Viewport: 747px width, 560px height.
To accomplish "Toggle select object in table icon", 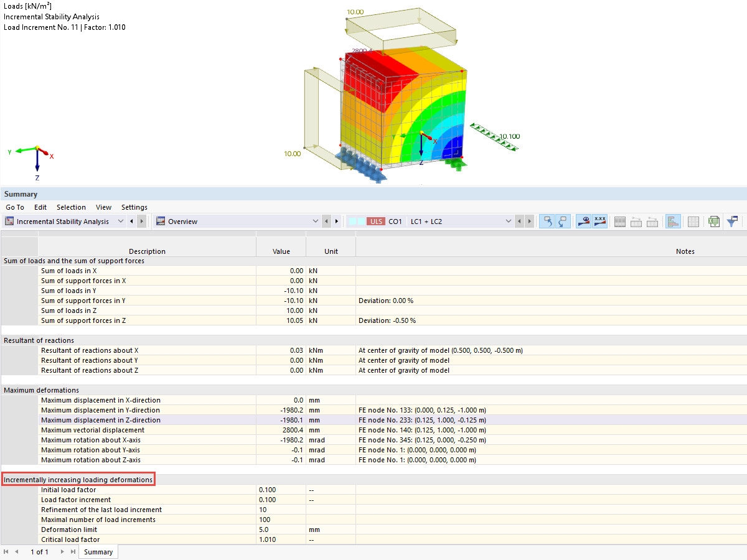I will click(547, 222).
